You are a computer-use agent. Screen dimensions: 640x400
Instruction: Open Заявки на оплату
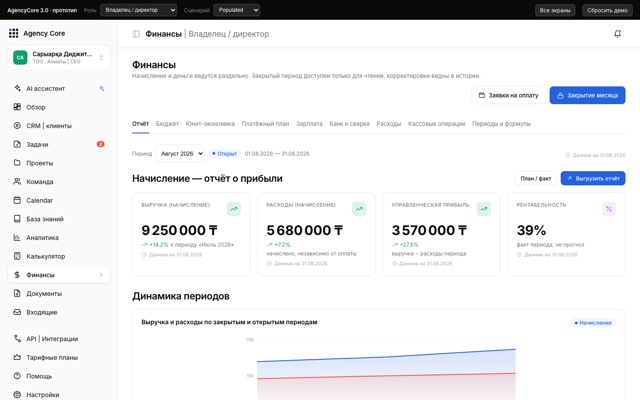point(508,95)
